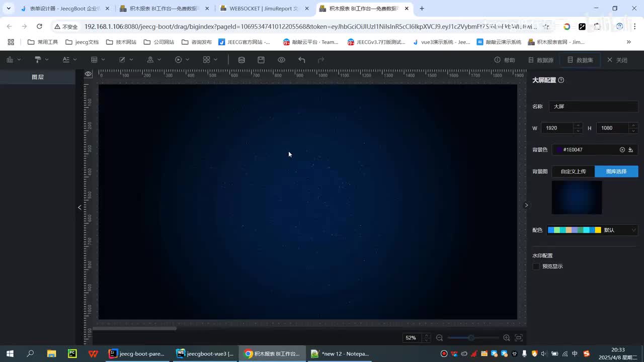The image size is (644, 362).
Task: Open the text components menu icon
Action: 66,60
